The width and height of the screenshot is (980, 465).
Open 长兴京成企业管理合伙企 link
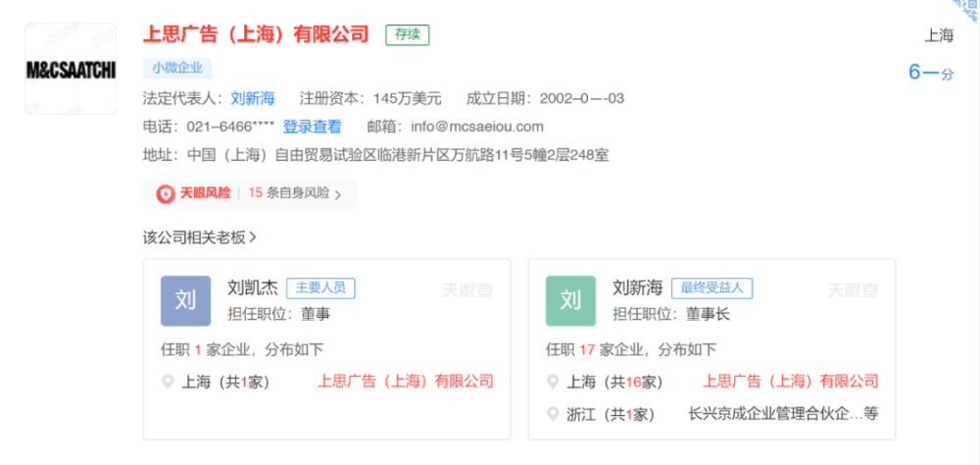click(x=783, y=414)
